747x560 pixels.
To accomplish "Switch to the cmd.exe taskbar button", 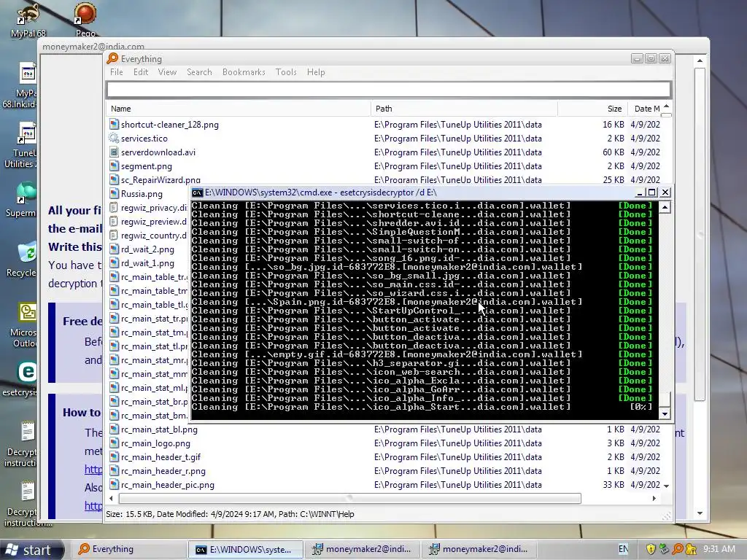I will pyautogui.click(x=245, y=549).
